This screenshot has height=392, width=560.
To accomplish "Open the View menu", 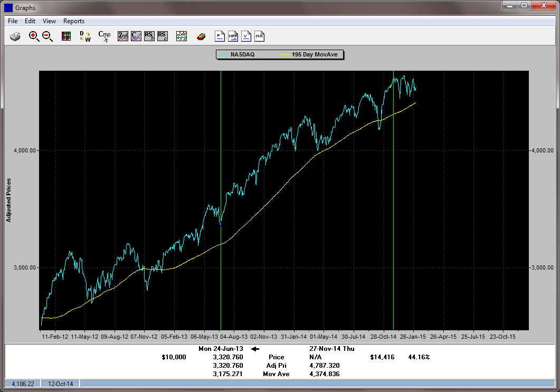I will tap(49, 21).
